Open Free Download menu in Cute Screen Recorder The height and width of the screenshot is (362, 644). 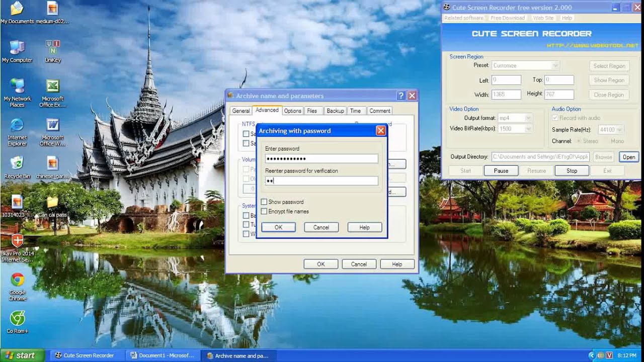pyautogui.click(x=508, y=18)
